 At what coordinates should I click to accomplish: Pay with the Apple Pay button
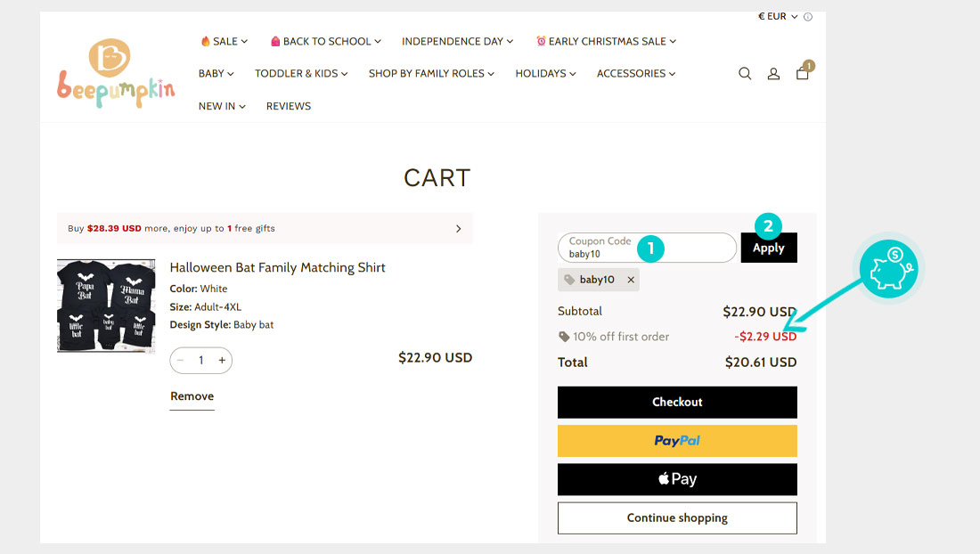677,479
